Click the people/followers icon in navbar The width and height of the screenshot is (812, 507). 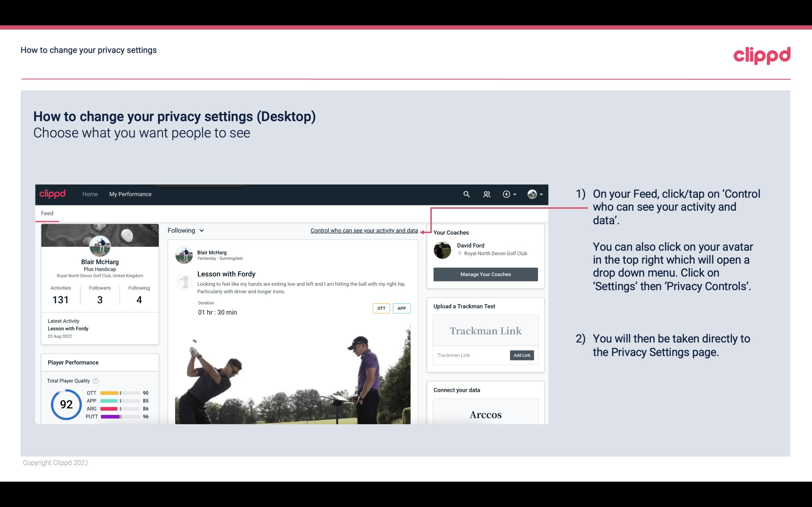[487, 194]
